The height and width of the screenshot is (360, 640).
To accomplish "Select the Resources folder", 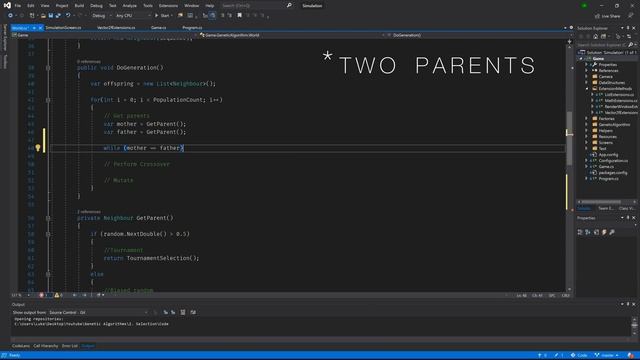I will tap(607, 137).
